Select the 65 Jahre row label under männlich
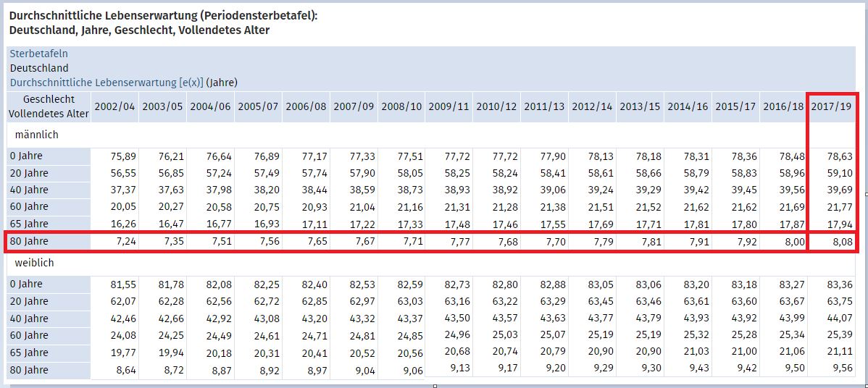 (30, 224)
